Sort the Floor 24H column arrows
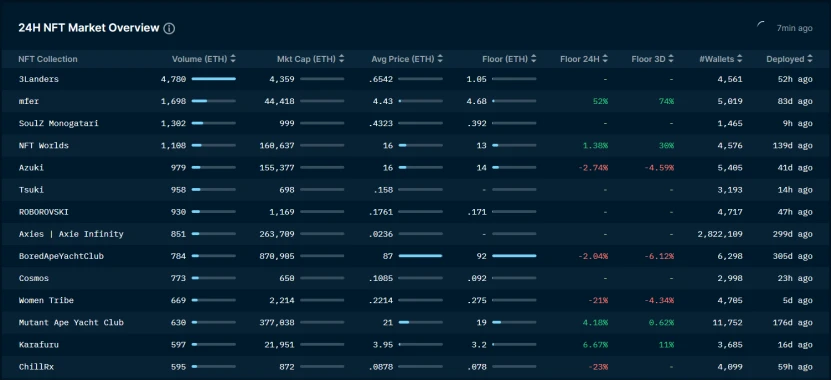The image size is (831, 381). point(605,59)
